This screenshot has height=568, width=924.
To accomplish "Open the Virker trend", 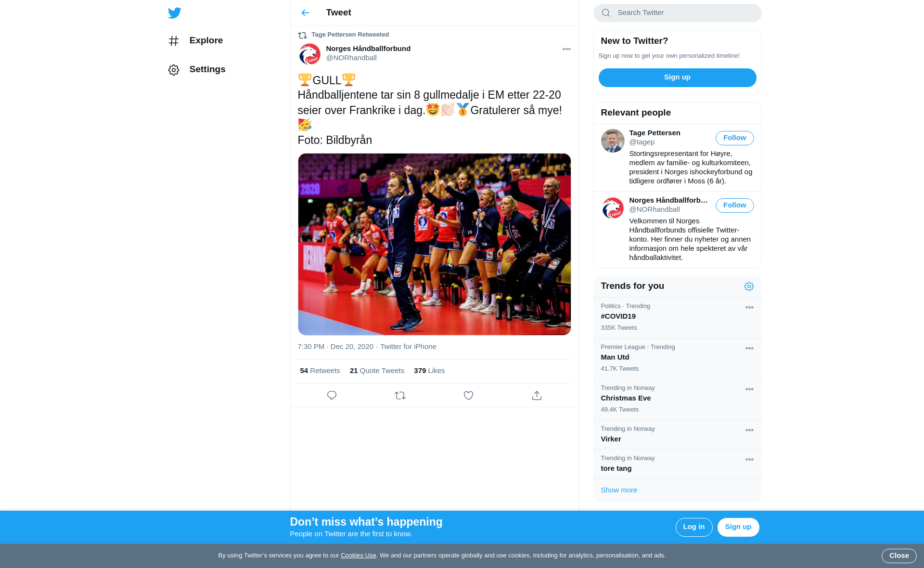I will (x=677, y=435).
